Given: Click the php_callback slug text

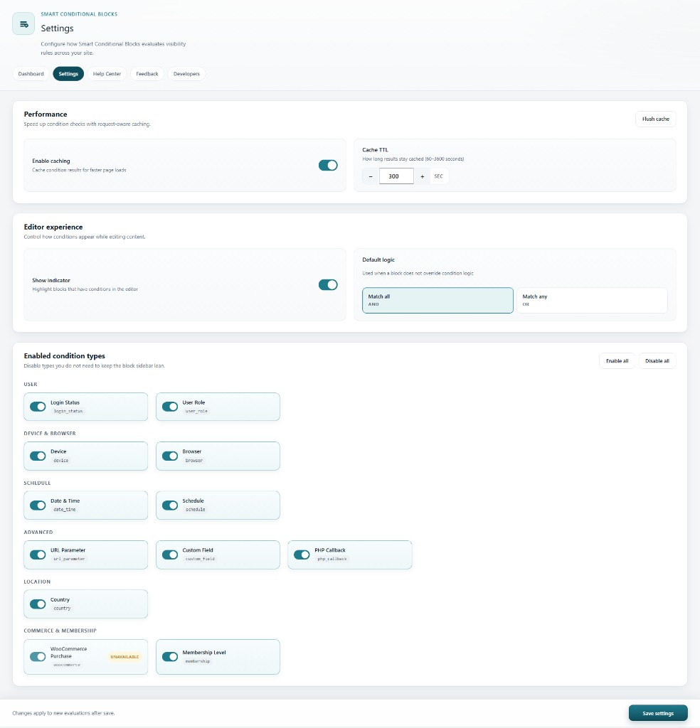Looking at the screenshot, I should click(x=332, y=559).
